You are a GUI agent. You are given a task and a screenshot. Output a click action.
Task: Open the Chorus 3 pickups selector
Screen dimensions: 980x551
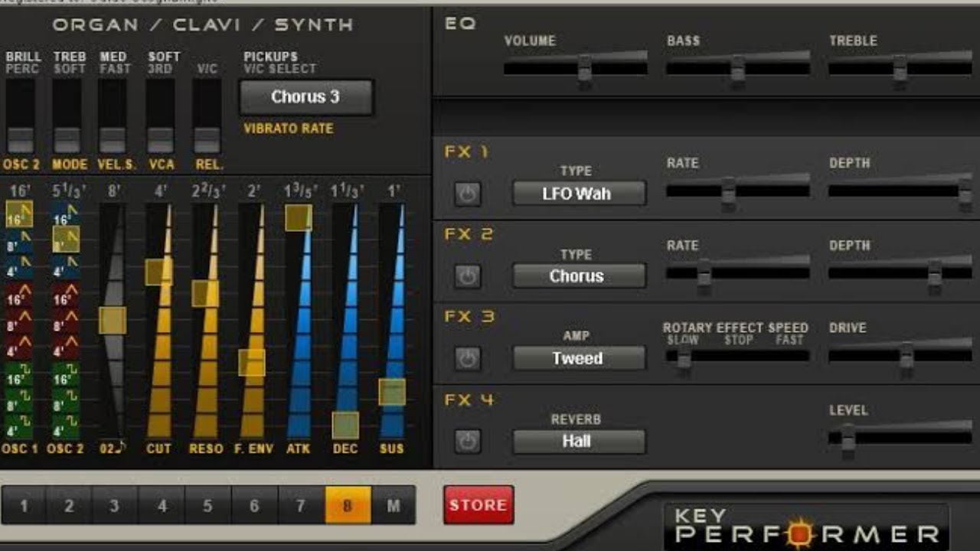(x=306, y=97)
